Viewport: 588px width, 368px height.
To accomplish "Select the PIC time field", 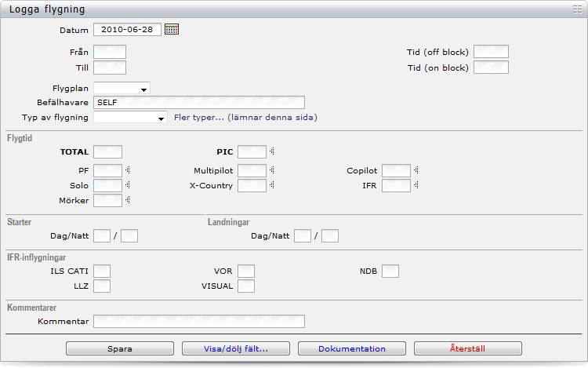I will click(252, 152).
